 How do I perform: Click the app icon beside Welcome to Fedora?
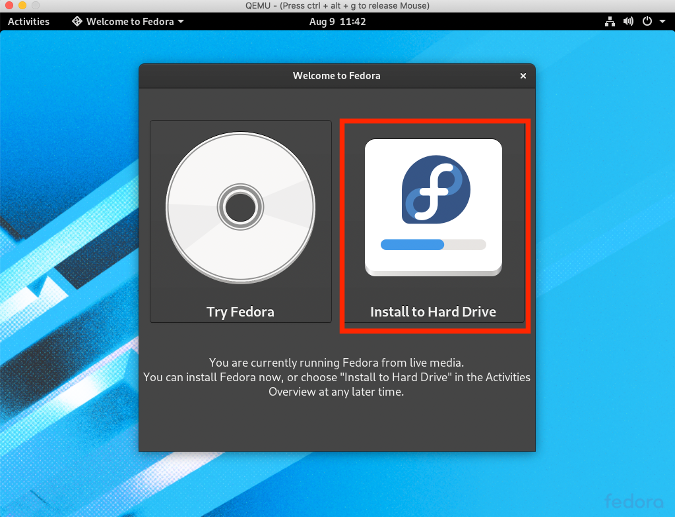tap(78, 21)
